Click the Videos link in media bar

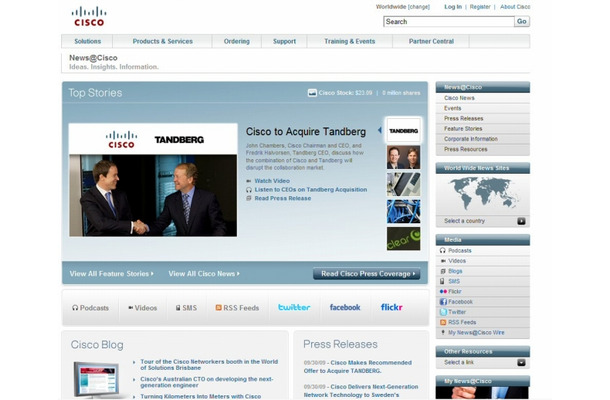pos(142,308)
